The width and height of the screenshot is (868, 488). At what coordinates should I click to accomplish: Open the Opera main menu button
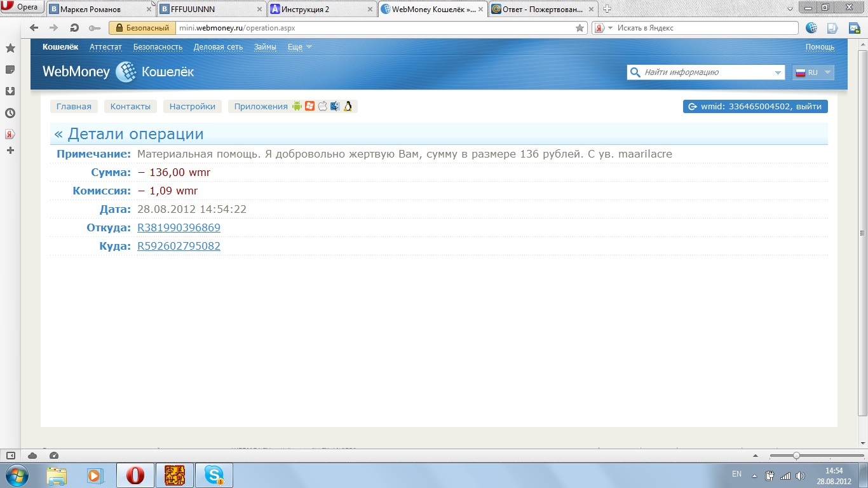pyautogui.click(x=22, y=7)
